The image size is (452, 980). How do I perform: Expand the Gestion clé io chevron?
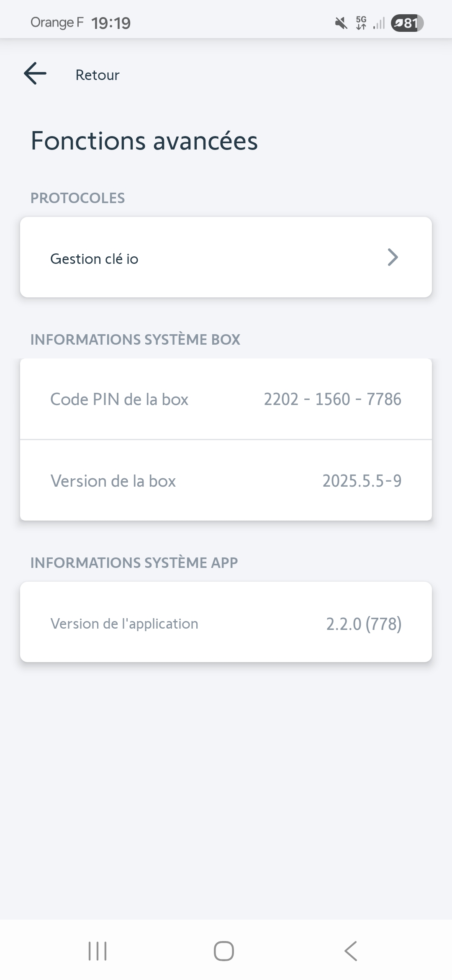[x=392, y=258]
